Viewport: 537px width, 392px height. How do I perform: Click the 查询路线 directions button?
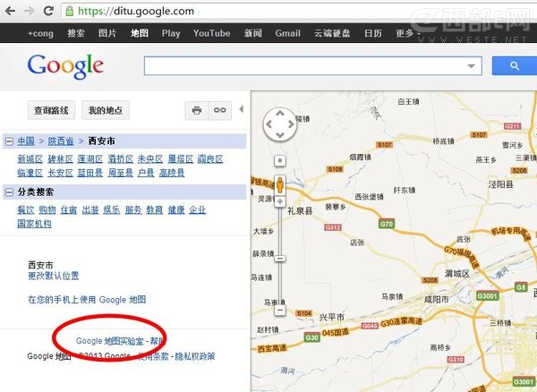[x=51, y=110]
